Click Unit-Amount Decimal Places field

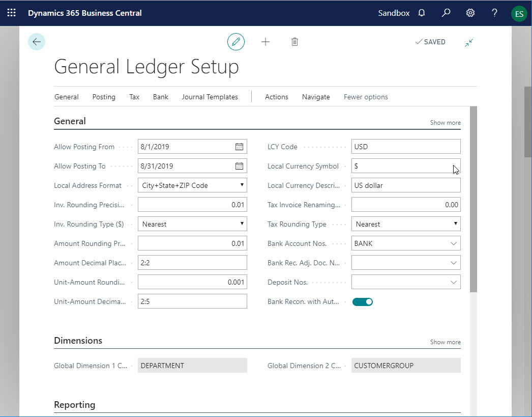click(x=192, y=301)
